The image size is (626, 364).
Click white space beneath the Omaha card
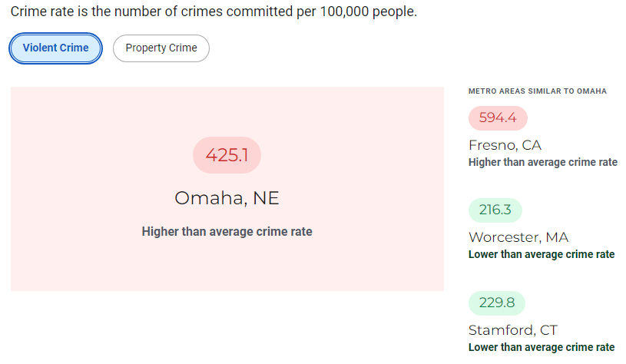click(x=227, y=326)
